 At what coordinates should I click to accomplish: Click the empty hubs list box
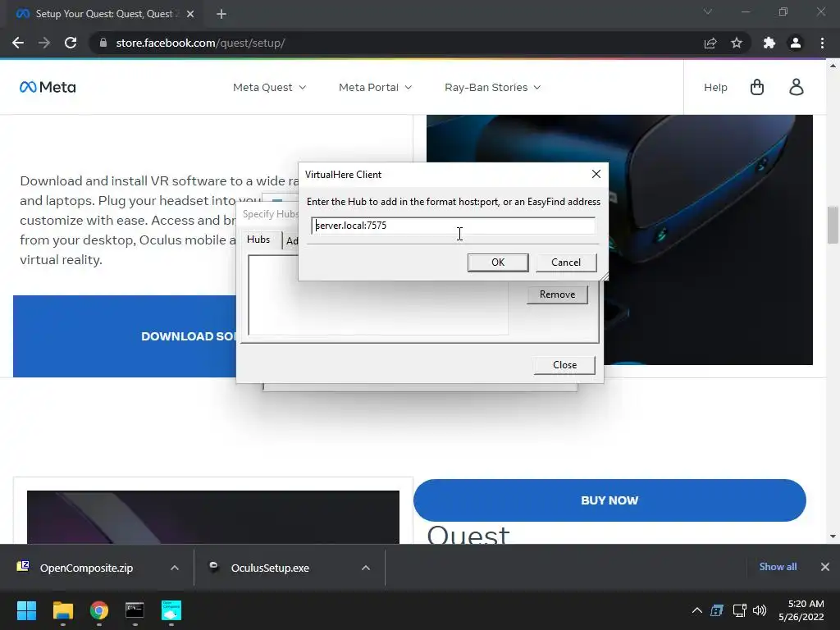[x=378, y=295]
